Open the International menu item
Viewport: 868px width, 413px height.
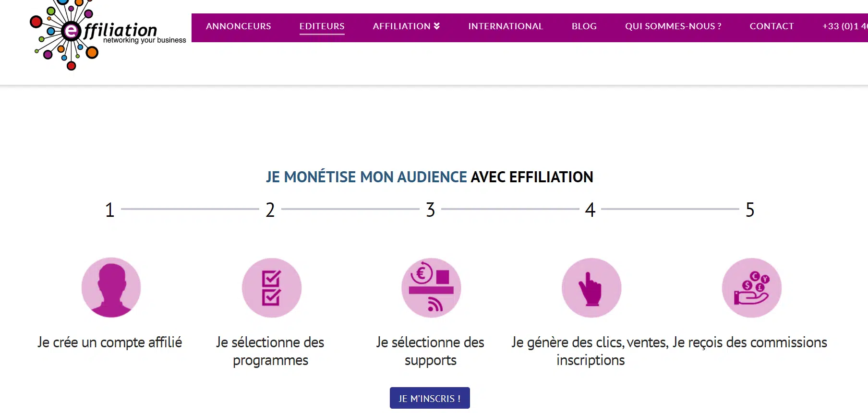click(506, 26)
